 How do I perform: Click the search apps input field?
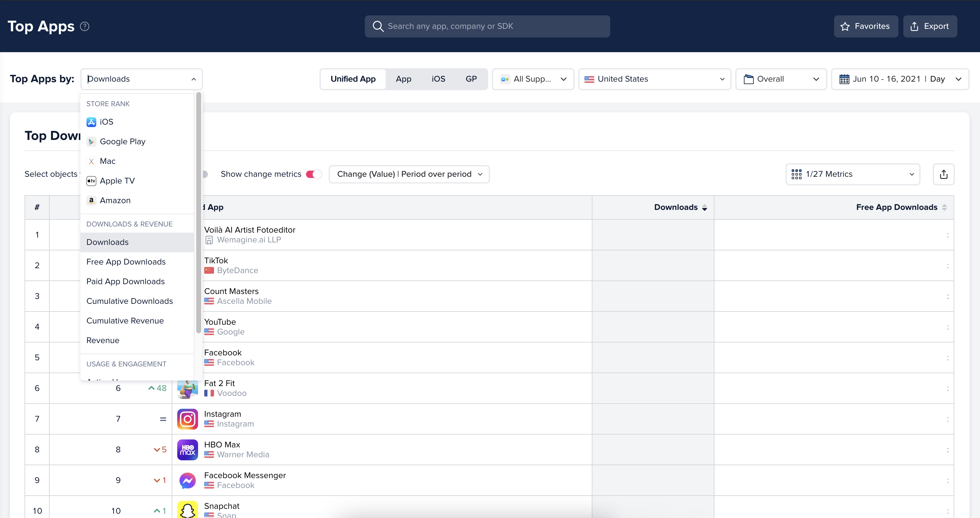tap(487, 26)
